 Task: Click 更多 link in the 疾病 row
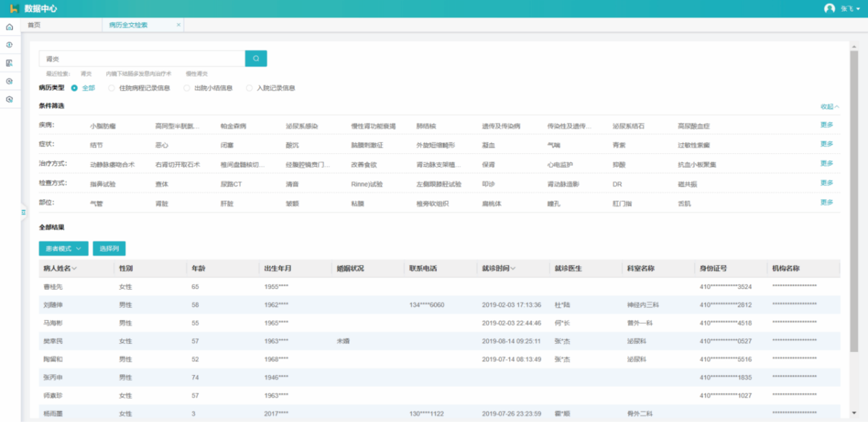(827, 125)
